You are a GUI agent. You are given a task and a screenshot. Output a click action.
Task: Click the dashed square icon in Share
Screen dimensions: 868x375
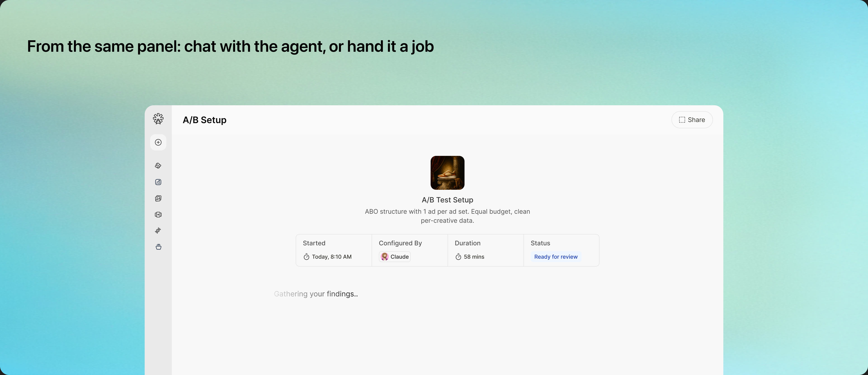682,120
